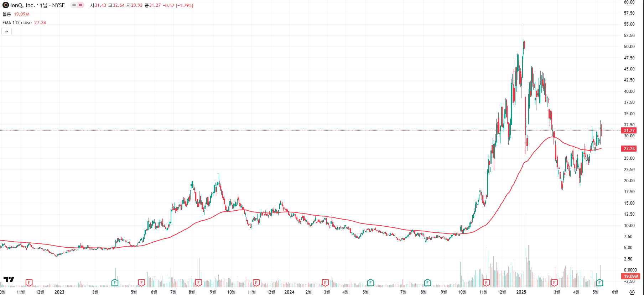Screen dimensions: 644x295
Task: Click the red 27.24 EMA price tag
Action: (629, 149)
